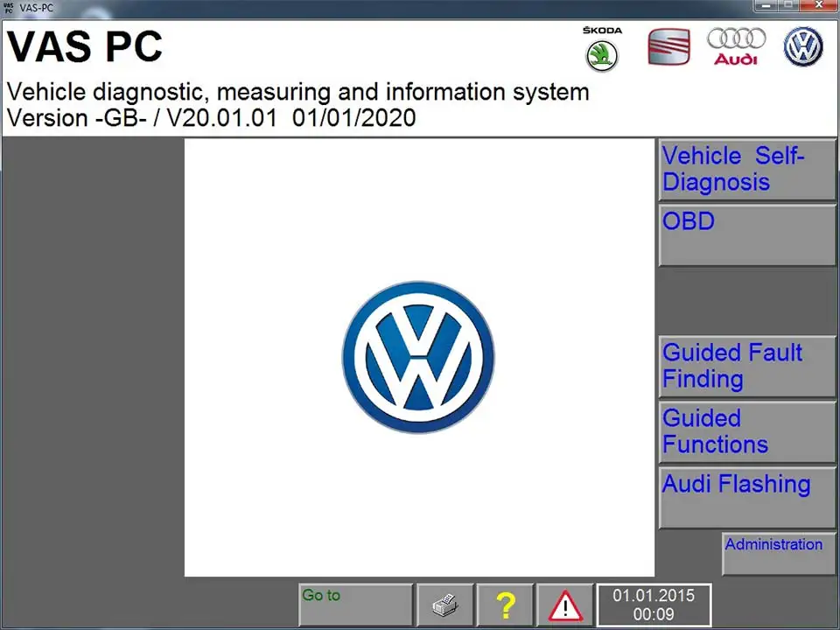Click the VAS-PC title bar label
The image size is (840, 630).
[x=38, y=8]
